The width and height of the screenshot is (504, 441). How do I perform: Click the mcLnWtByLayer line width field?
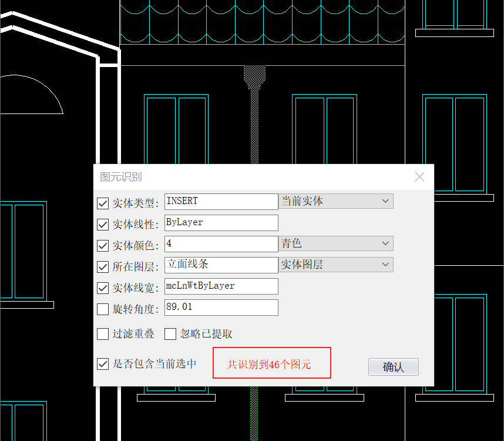point(221,286)
